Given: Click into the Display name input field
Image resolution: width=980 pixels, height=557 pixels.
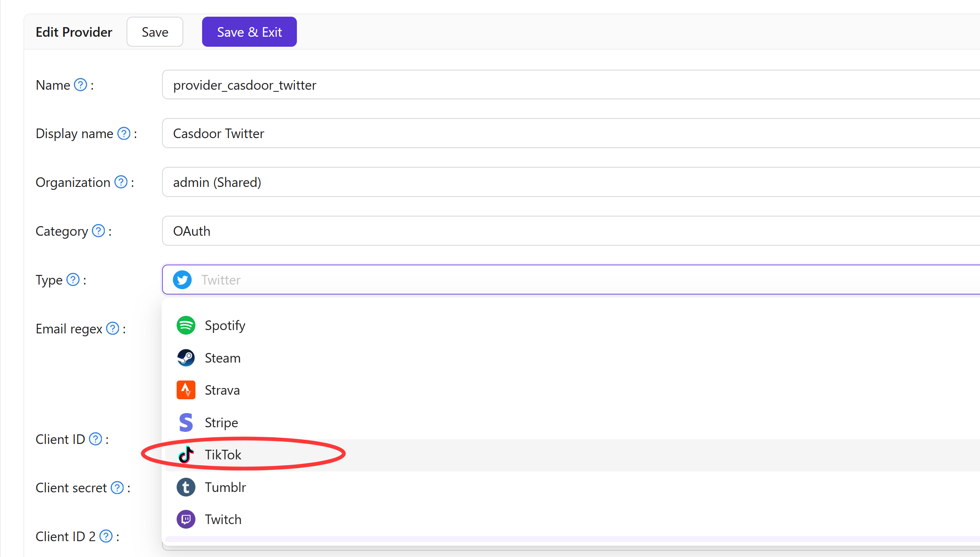Looking at the screenshot, I should pos(571,133).
